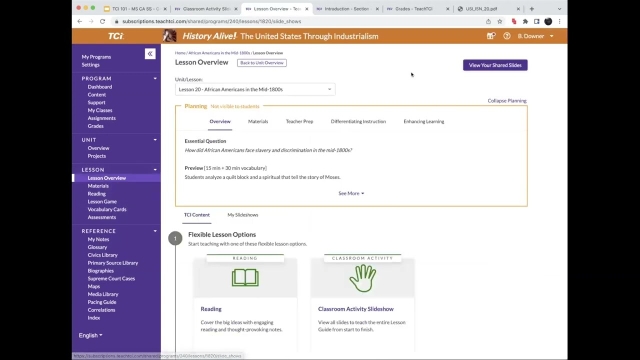640x360 pixels.
Task: Open the English language dropdown
Action: (90, 335)
